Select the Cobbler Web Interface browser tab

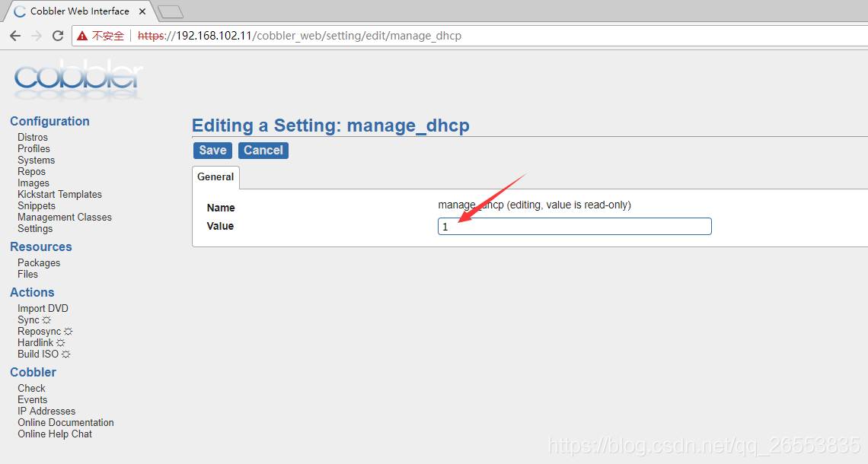(80, 11)
